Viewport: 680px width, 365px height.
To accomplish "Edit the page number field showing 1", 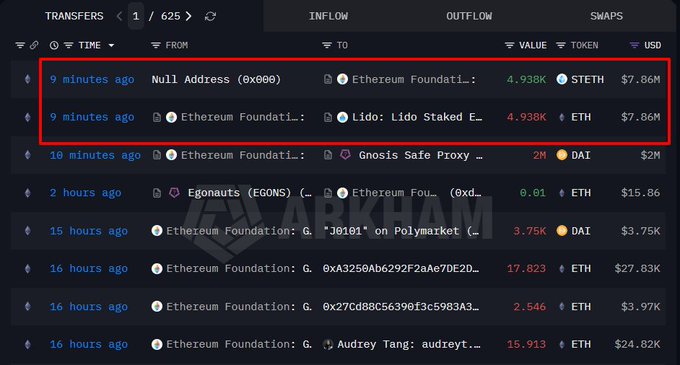I will point(136,16).
